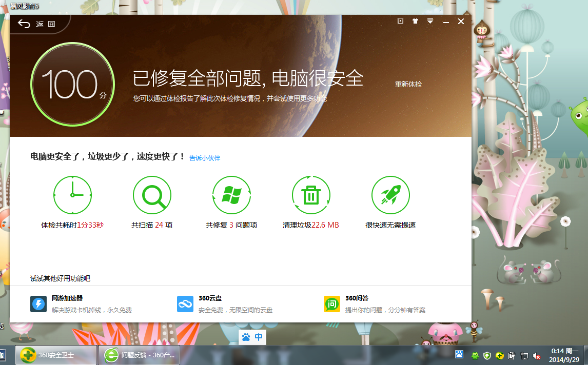
Task: Click the 重新体检 re-scan link
Action: tap(408, 84)
